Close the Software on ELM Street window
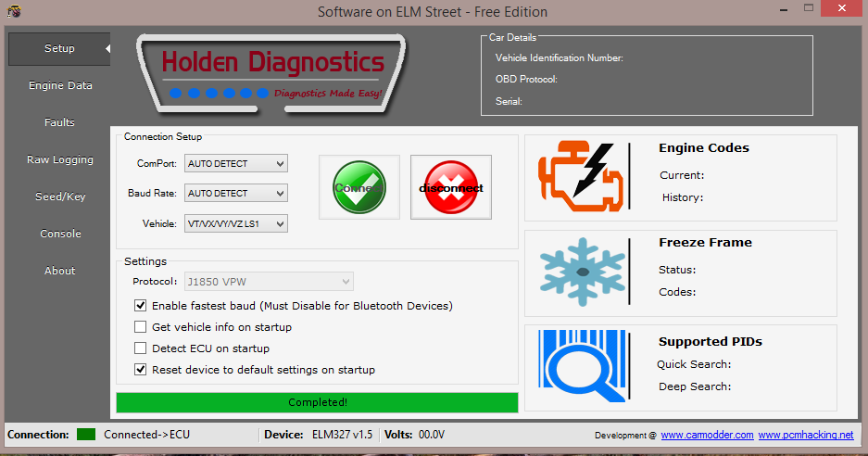 point(841,8)
